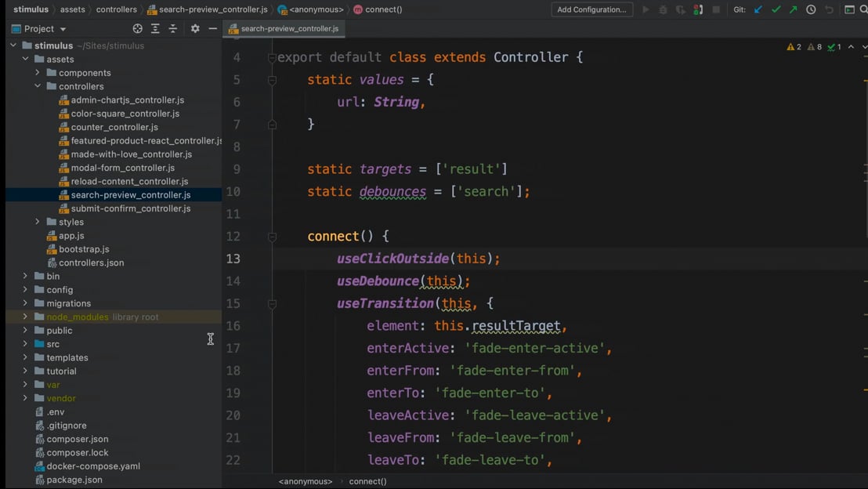Click the typo count indicator
The width and height of the screenshot is (868, 489).
pos(834,47)
